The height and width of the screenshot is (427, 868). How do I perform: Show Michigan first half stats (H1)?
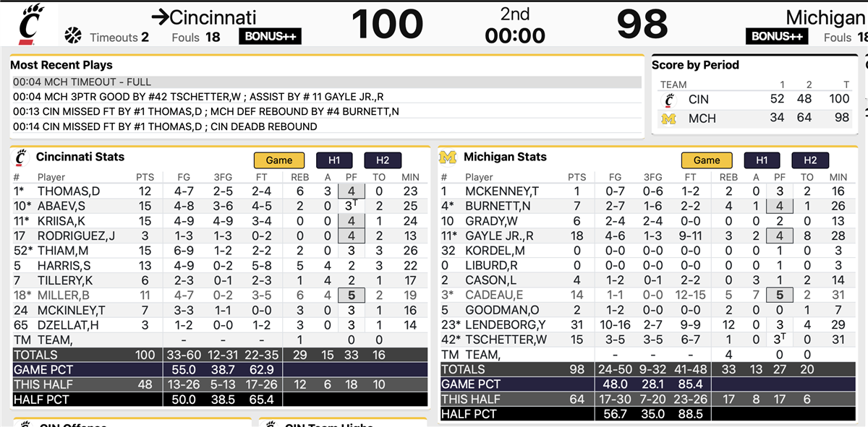(x=762, y=160)
